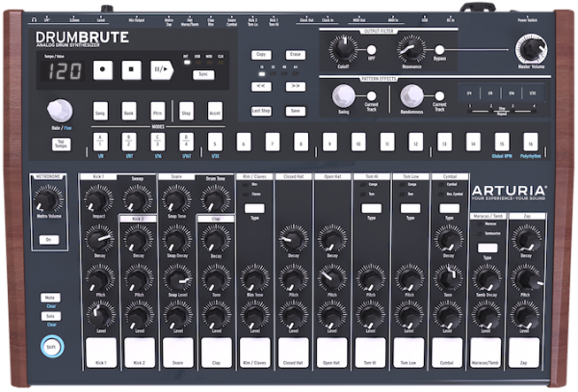Trigger the Tom Low pad
The image size is (578, 392).
[x=408, y=353]
